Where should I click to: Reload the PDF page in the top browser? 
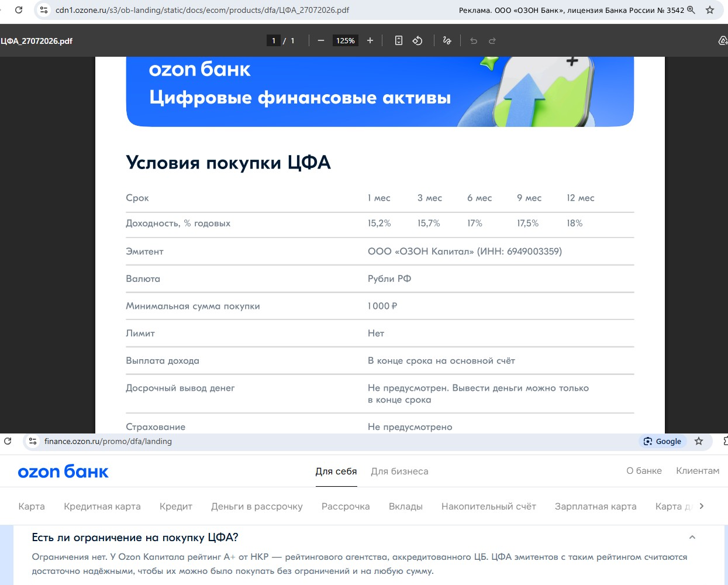click(19, 10)
